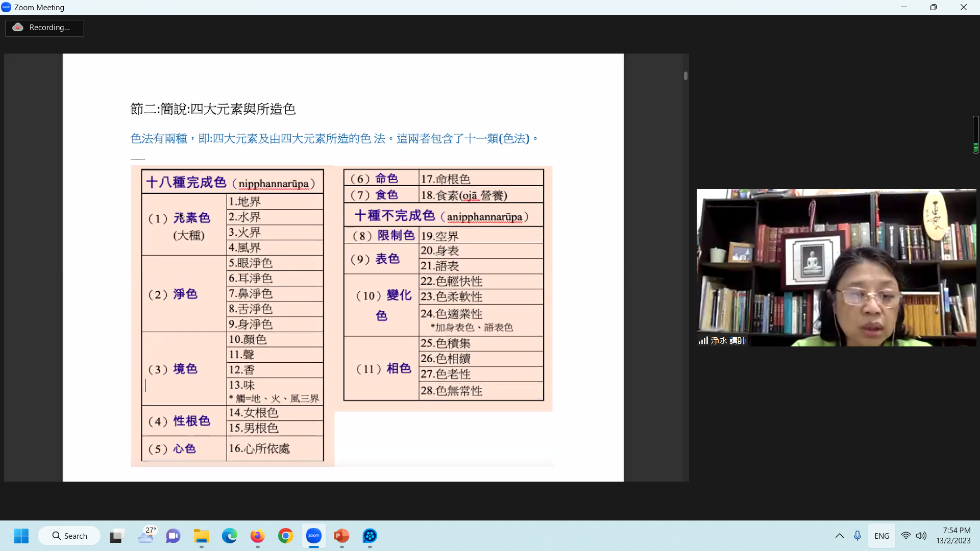Open Task View from taskbar

pos(117,536)
